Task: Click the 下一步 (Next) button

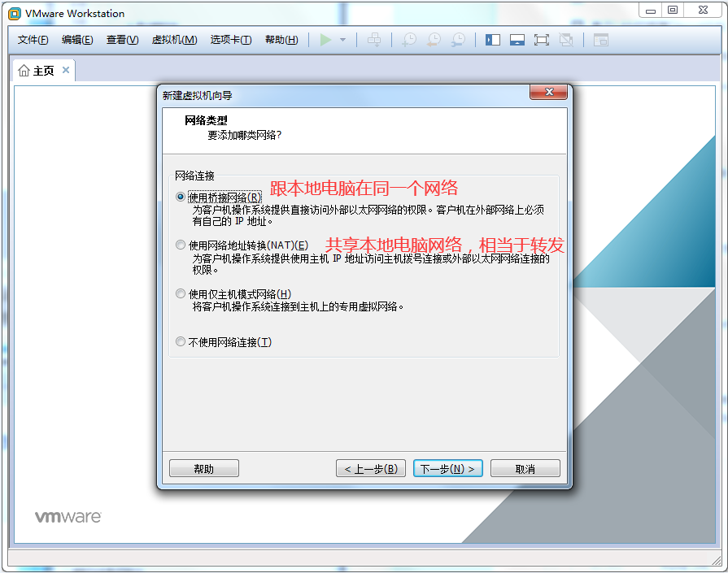Action: 448,469
